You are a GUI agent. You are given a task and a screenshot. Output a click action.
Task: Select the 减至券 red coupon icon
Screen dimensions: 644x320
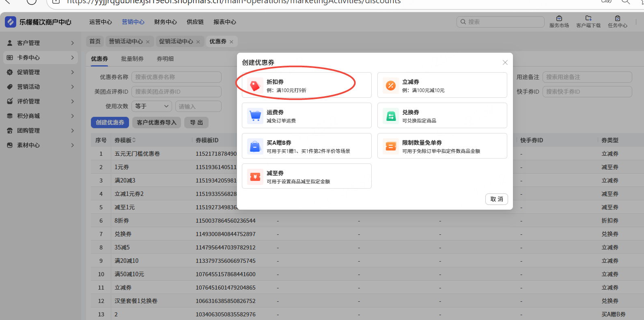point(255,176)
